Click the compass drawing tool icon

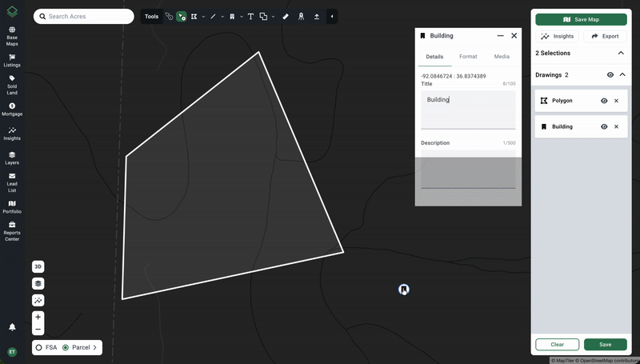point(302,16)
